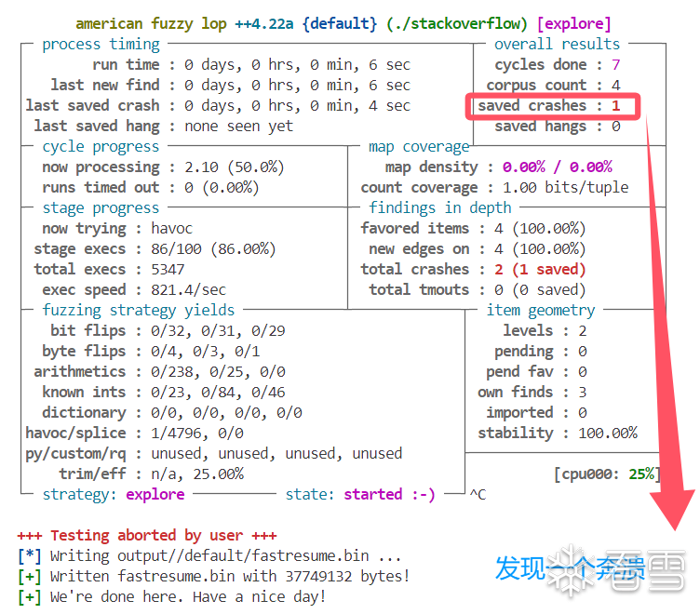Viewport: 700px width, 614px height.
Task: Click the ^C interrupt marker
Action: click(x=478, y=494)
